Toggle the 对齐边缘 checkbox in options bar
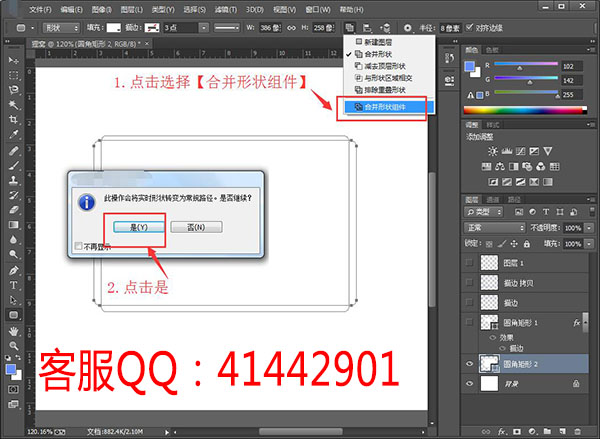 [469, 28]
